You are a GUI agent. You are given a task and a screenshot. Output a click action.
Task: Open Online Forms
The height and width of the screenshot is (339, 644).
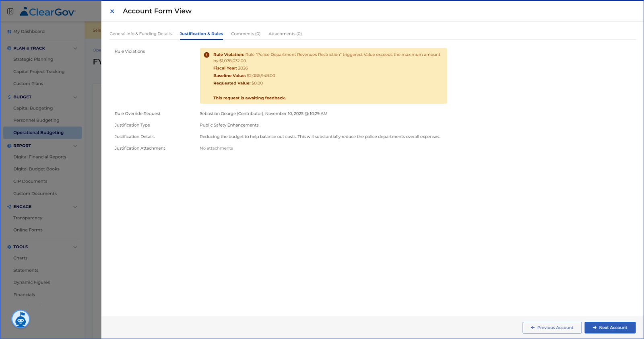coord(28,230)
